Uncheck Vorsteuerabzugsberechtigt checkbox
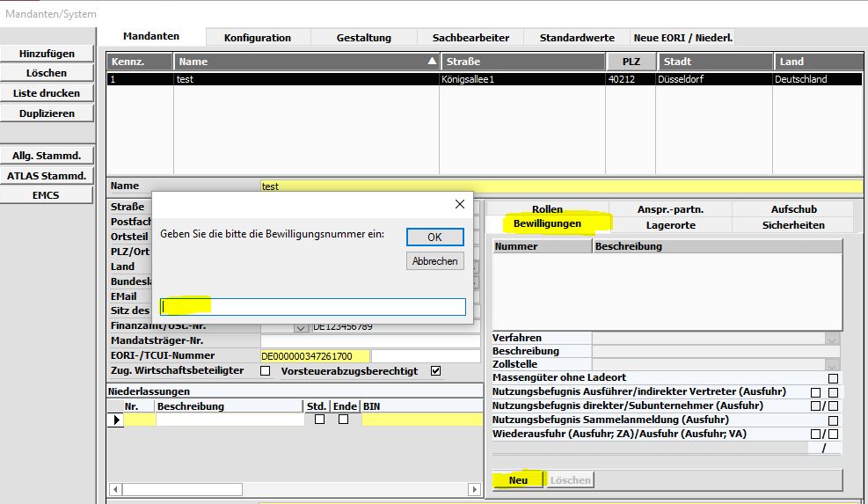 click(x=435, y=370)
